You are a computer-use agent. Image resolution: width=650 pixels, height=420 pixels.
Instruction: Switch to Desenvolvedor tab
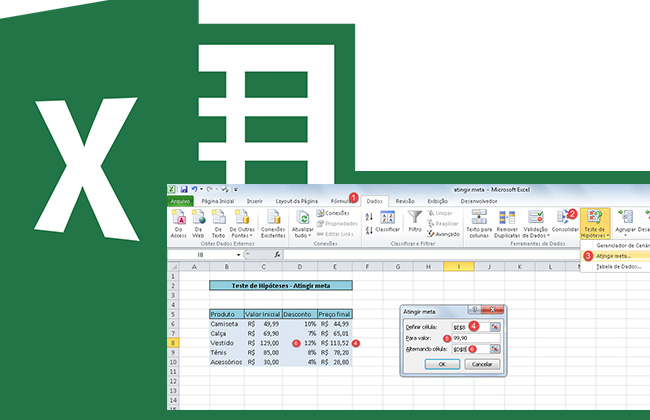tap(479, 201)
